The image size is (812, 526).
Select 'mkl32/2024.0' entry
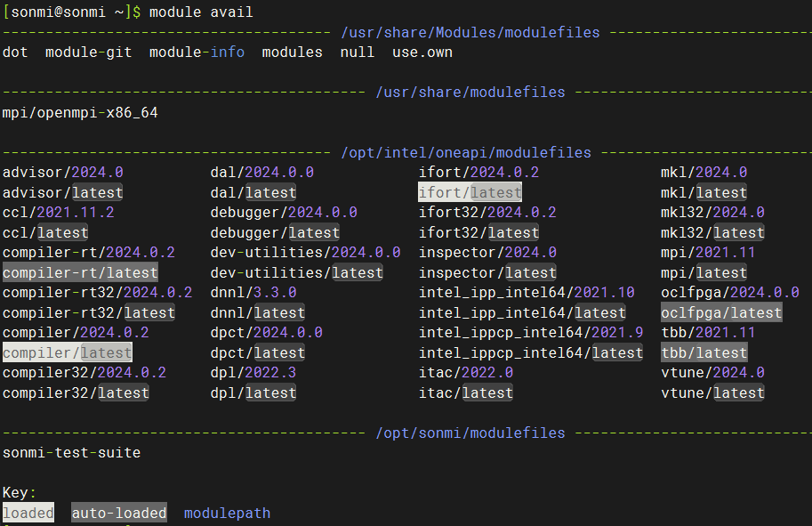click(x=712, y=213)
